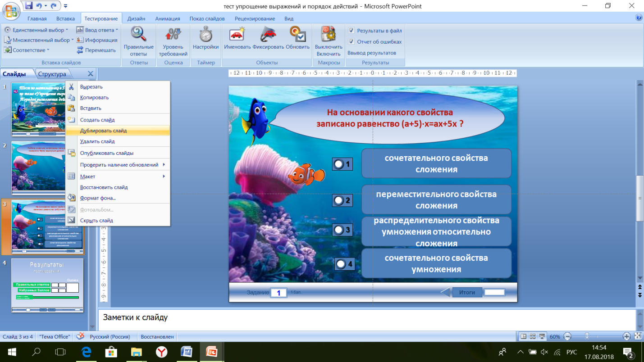
Task: Click the left arrow beside Итоги
Action: pos(445,292)
